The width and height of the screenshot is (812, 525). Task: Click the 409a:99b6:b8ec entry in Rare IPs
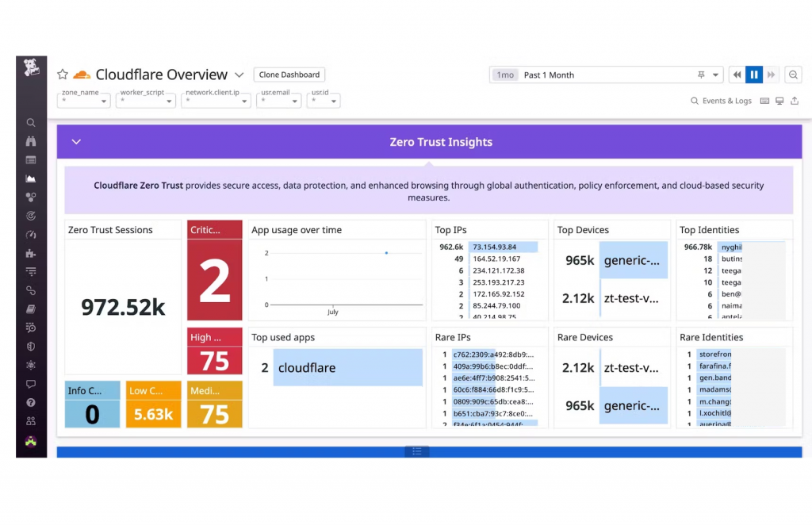pos(493,366)
